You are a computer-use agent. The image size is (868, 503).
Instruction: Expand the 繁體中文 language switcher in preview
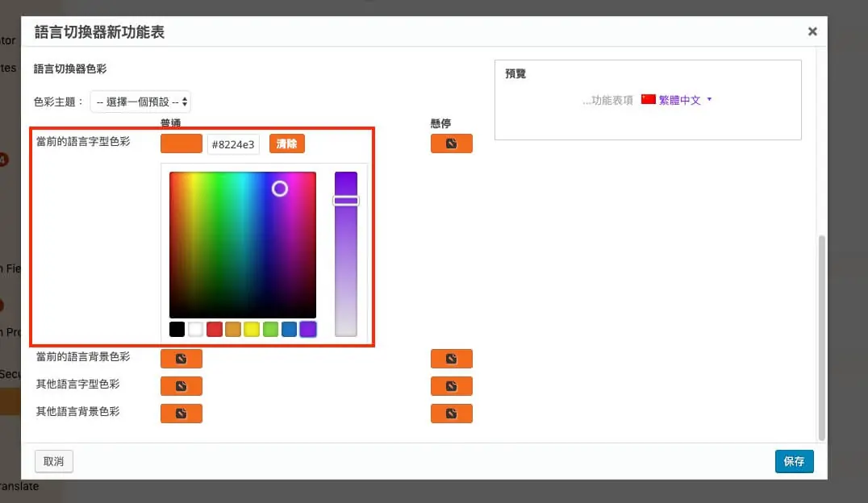point(677,100)
